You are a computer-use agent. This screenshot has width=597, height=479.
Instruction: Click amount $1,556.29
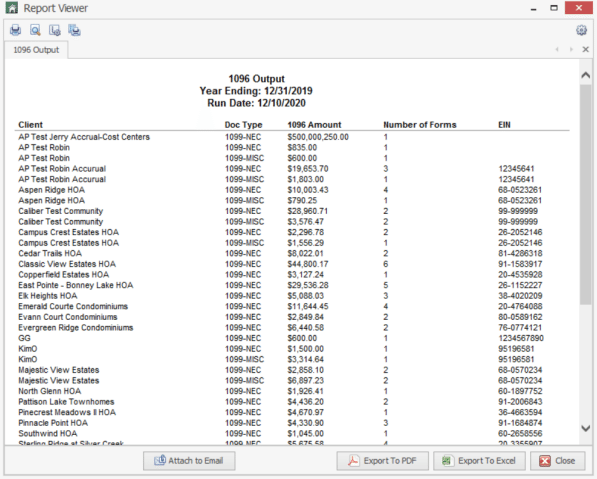click(x=305, y=243)
